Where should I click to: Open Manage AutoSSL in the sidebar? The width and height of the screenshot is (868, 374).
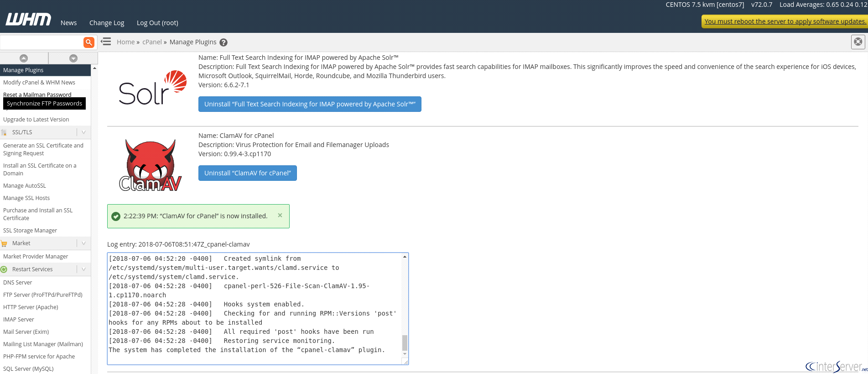pos(25,186)
